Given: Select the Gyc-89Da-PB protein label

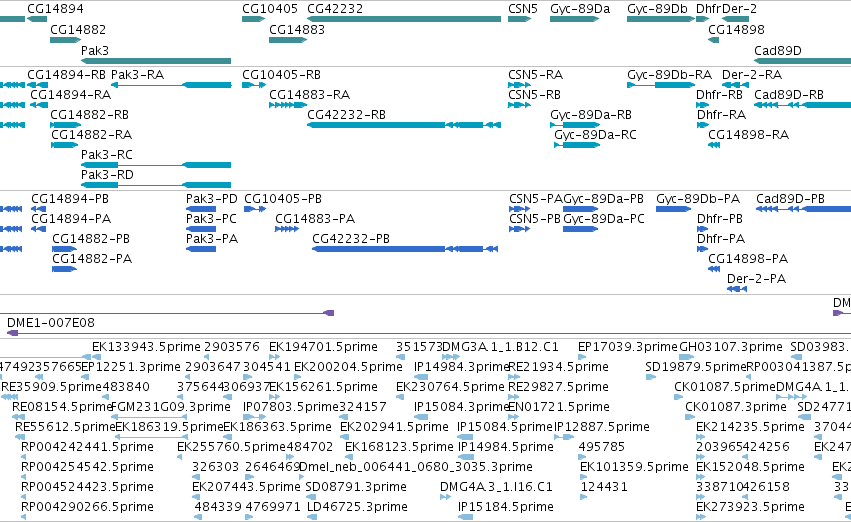Looking at the screenshot, I should pos(604,199).
